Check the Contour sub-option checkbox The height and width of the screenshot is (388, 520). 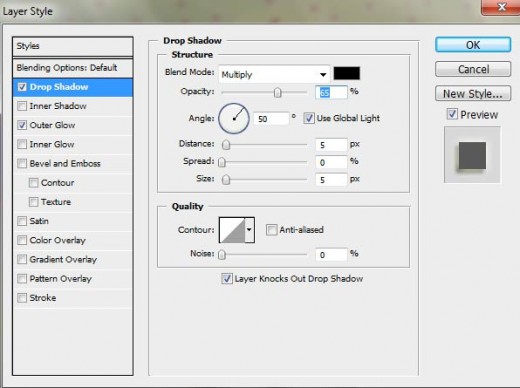pos(33,183)
